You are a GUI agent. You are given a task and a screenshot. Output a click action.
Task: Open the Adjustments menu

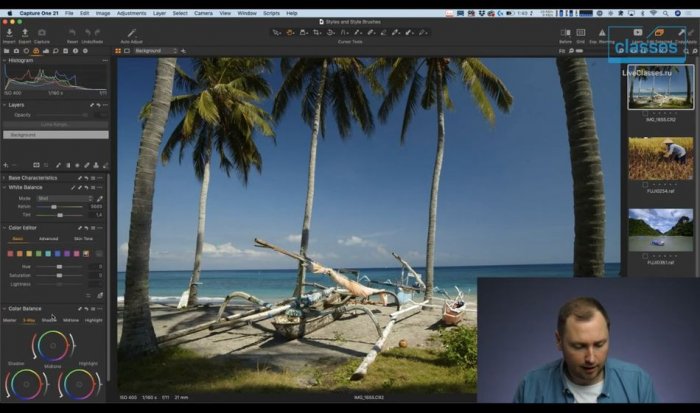pos(131,13)
